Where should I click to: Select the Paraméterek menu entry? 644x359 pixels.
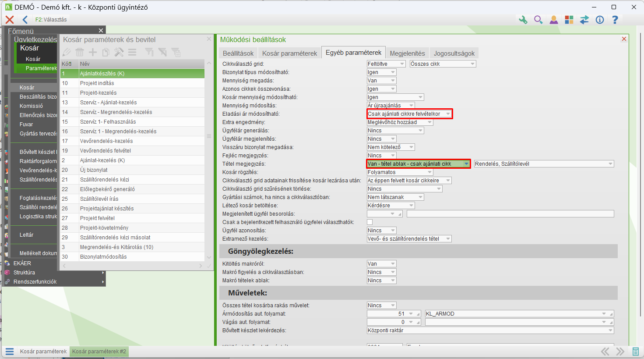[41, 68]
